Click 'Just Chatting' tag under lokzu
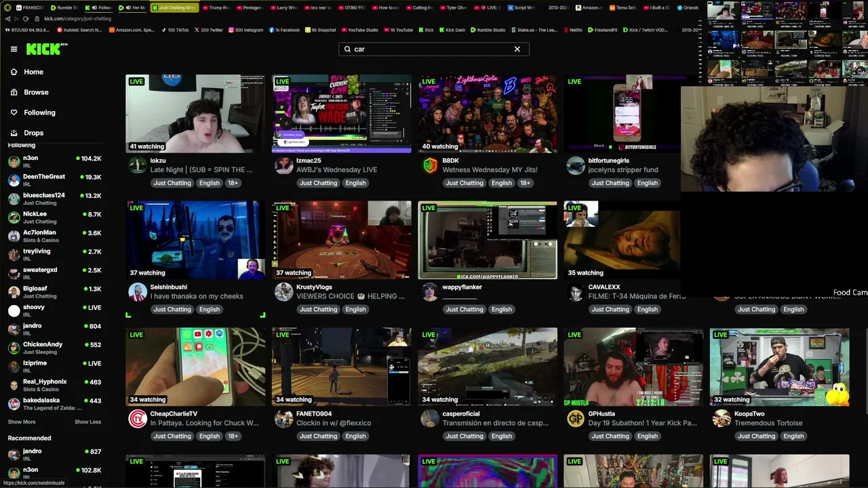Image resolution: width=868 pixels, height=488 pixels. pos(172,183)
